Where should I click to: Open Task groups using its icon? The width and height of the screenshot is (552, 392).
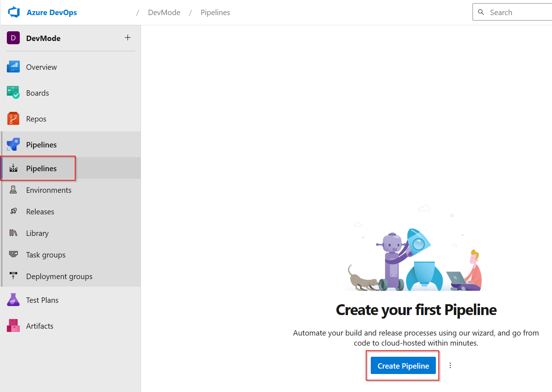13,255
